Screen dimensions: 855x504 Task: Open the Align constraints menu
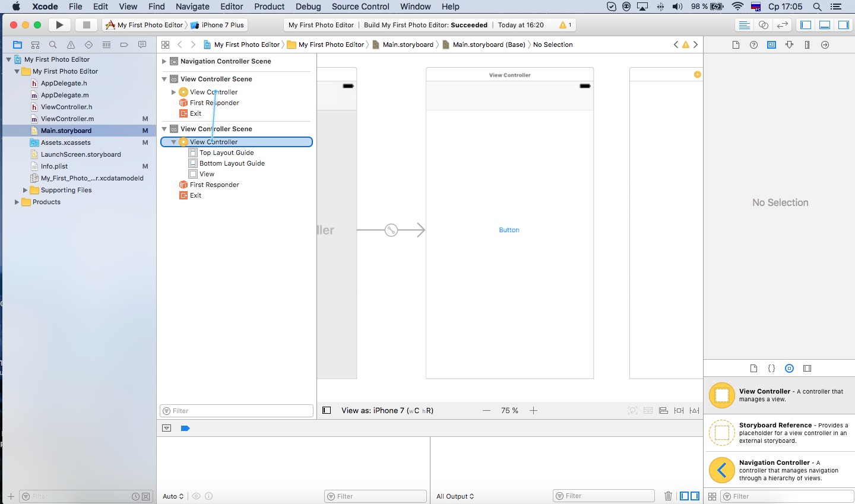pos(663,410)
